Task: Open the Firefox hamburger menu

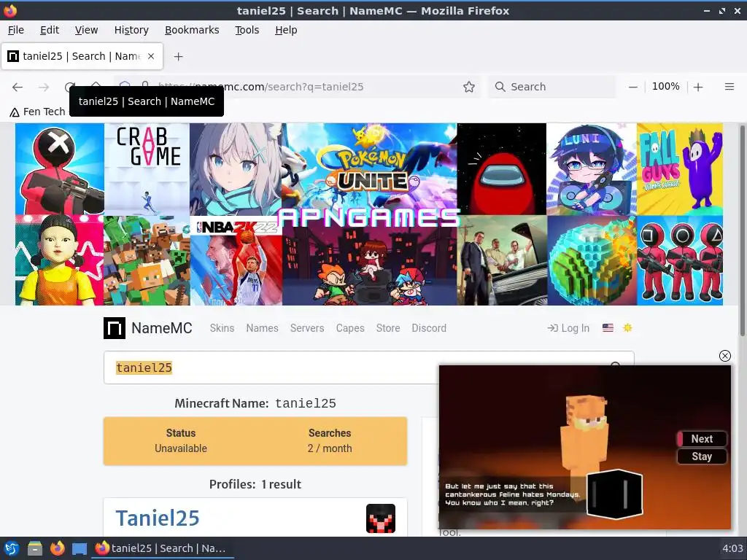Action: pyautogui.click(x=729, y=87)
